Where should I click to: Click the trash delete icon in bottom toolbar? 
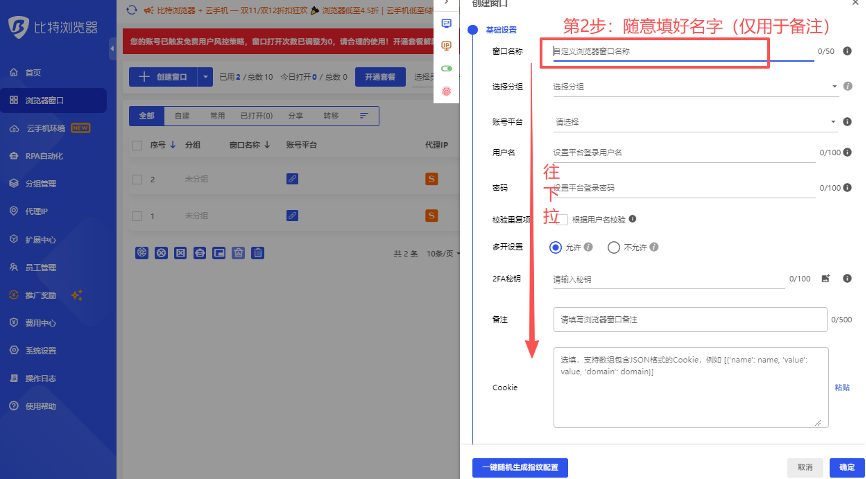[x=257, y=253]
